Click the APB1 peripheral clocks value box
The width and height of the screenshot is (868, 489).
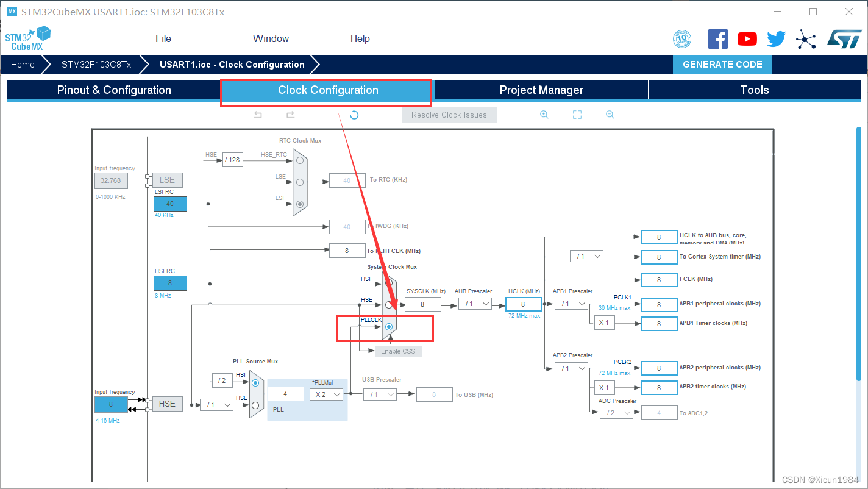[x=659, y=304]
